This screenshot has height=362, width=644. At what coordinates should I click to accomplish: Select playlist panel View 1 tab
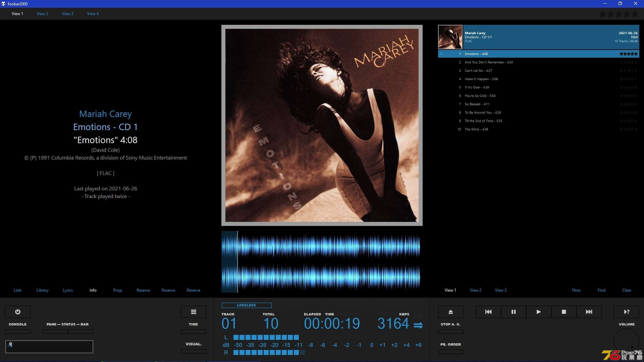(x=450, y=290)
